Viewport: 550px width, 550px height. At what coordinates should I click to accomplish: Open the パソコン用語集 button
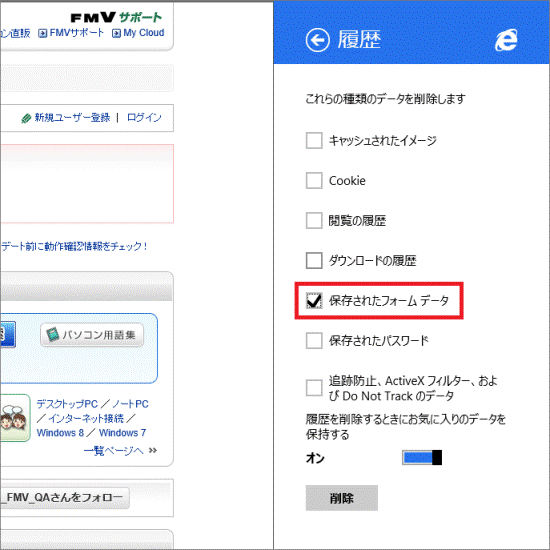click(92, 335)
